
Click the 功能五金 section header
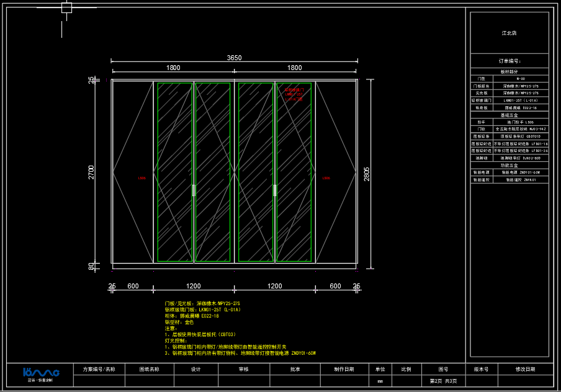[509, 165]
